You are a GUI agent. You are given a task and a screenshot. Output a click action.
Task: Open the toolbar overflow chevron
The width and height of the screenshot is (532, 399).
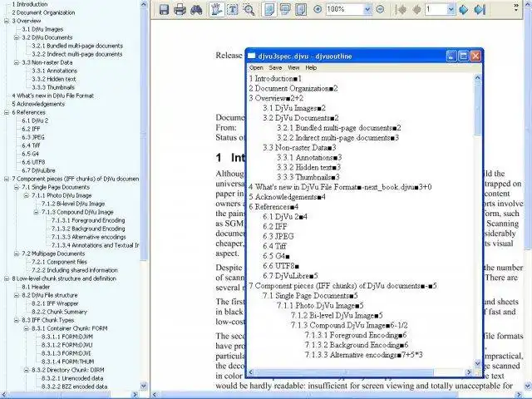[x=516, y=7]
